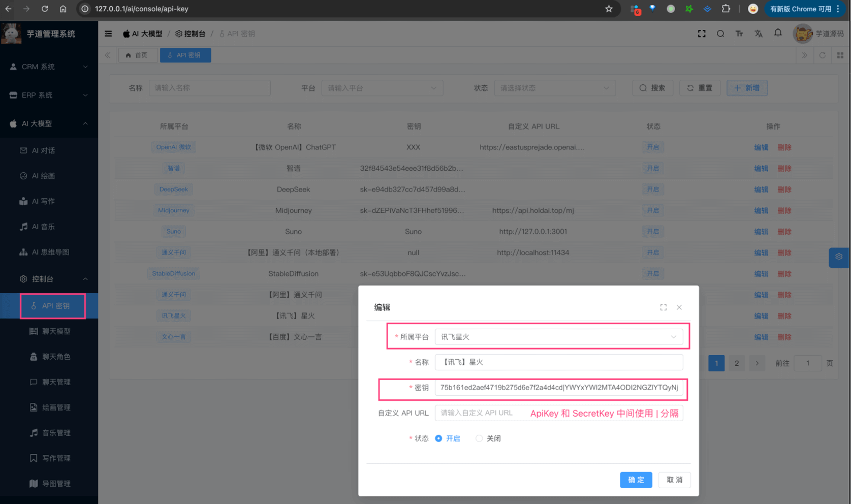Open the floating settings gear on right edge
The image size is (851, 504).
[x=839, y=257]
